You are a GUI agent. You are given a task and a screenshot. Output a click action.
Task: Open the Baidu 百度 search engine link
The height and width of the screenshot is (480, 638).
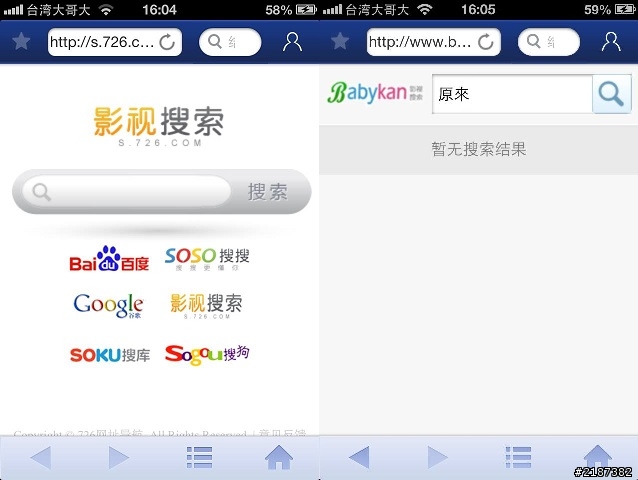point(109,259)
